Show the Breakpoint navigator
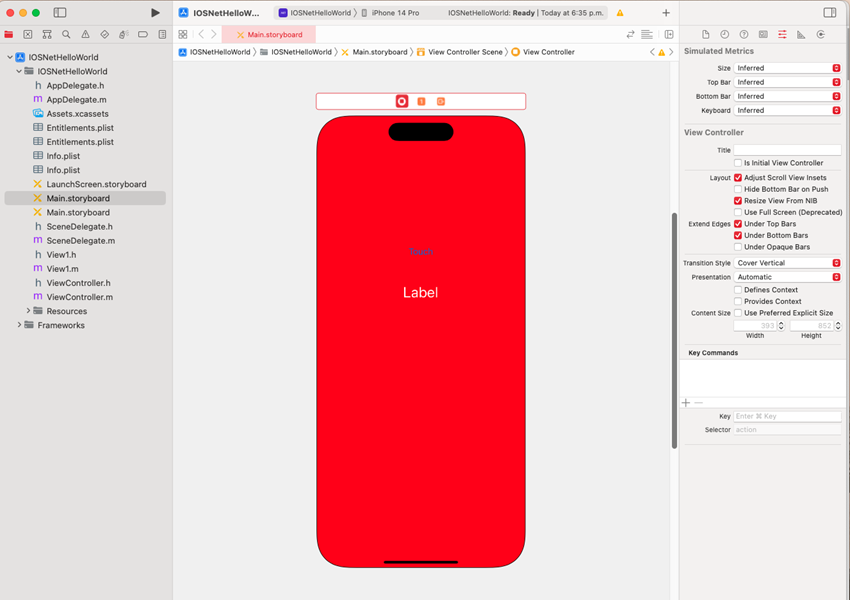 point(143,33)
